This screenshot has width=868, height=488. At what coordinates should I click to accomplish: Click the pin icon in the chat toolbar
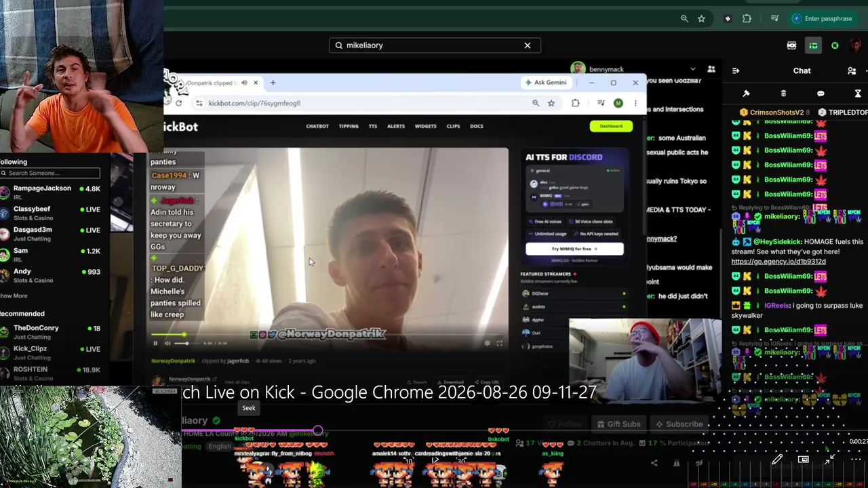pyautogui.click(x=746, y=94)
